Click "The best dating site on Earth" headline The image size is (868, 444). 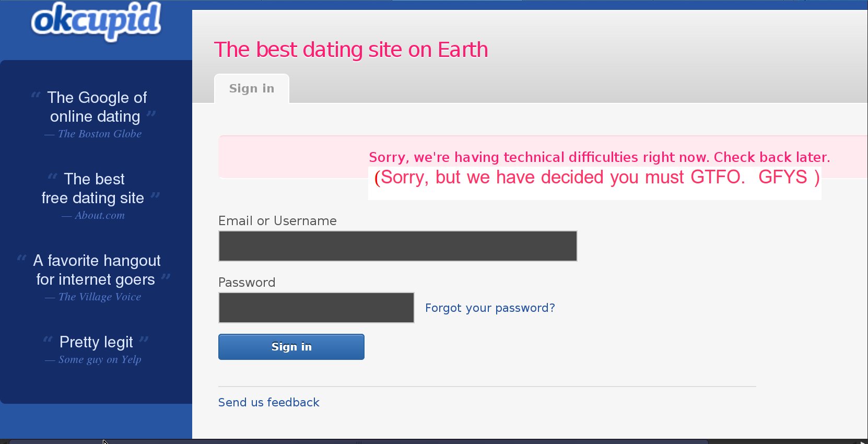pos(350,50)
